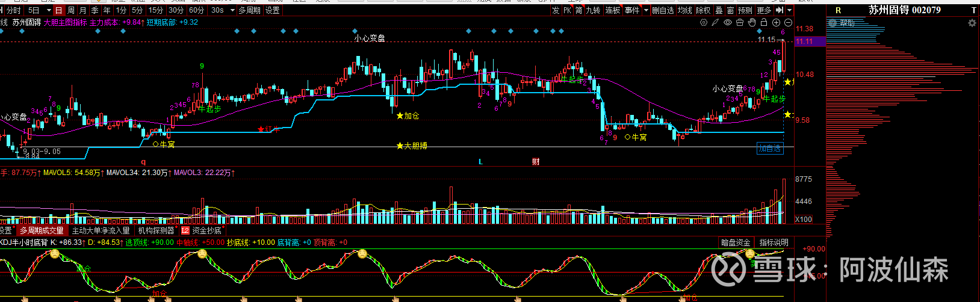Click the 叠 overlay button
This screenshot has height=302, width=980.
(719, 10)
